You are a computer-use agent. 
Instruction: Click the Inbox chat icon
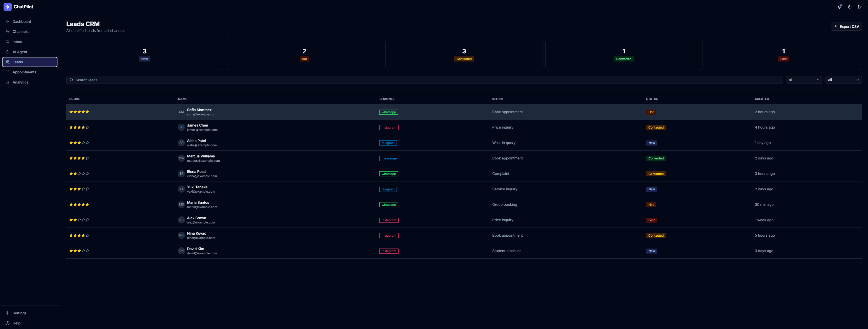[x=7, y=42]
